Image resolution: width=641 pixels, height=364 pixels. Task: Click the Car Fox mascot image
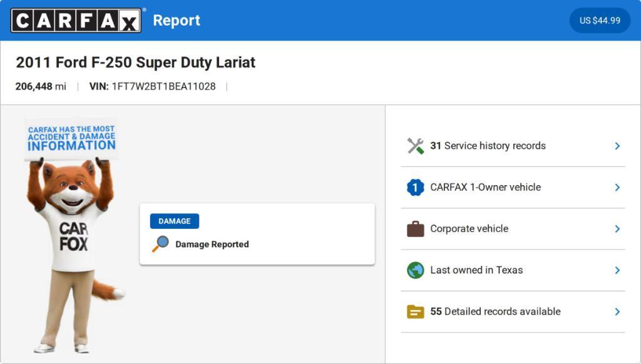point(72,250)
